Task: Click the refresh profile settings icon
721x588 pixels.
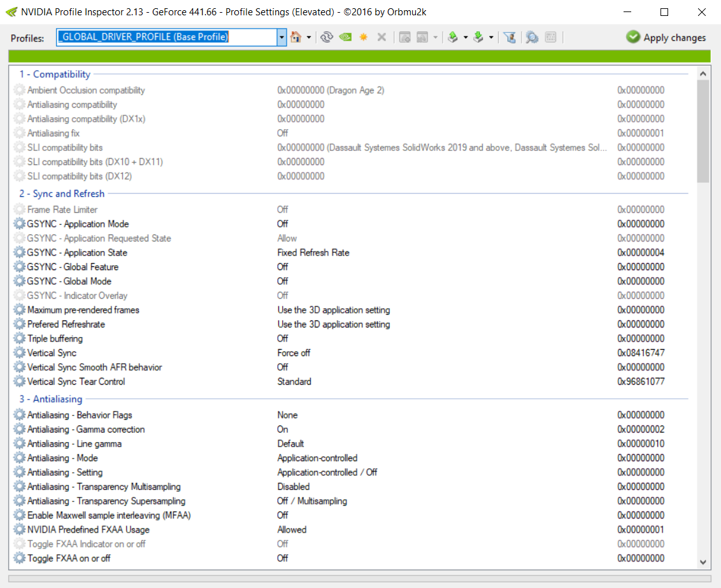Action: click(327, 37)
